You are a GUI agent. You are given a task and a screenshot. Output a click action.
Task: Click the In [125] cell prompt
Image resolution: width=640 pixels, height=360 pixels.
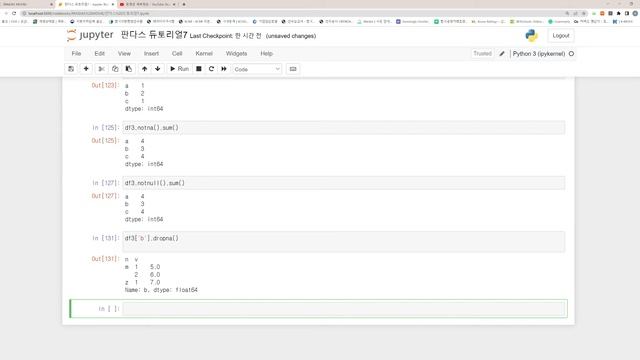tap(105, 128)
